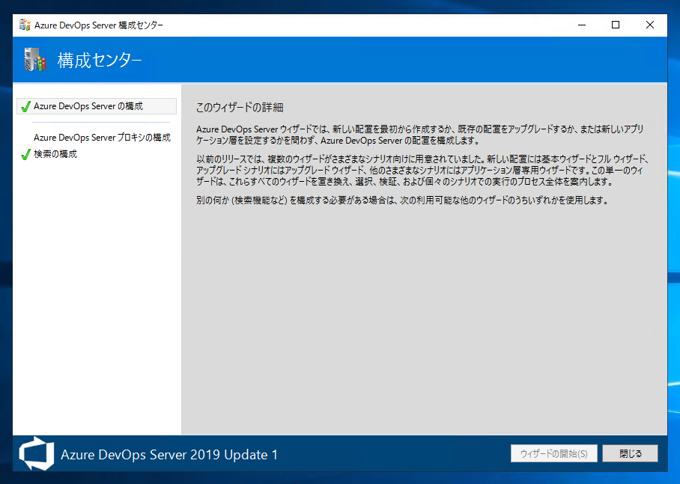Click 'このウィザードの詳細' heading text

click(239, 108)
